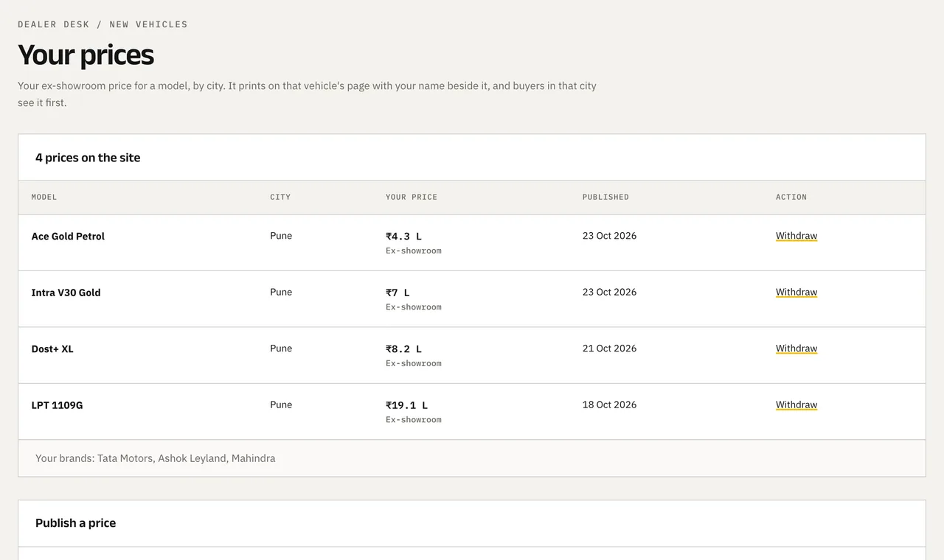Select the LPT 1109G model name

(57, 405)
